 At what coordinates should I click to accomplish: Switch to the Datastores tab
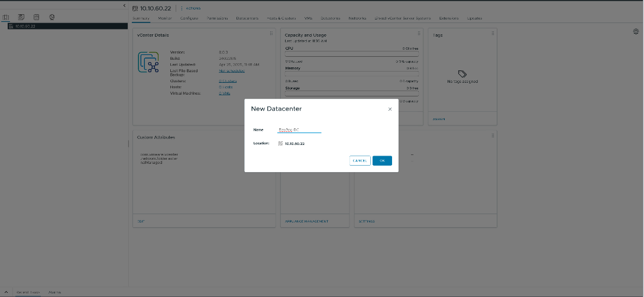(x=330, y=18)
